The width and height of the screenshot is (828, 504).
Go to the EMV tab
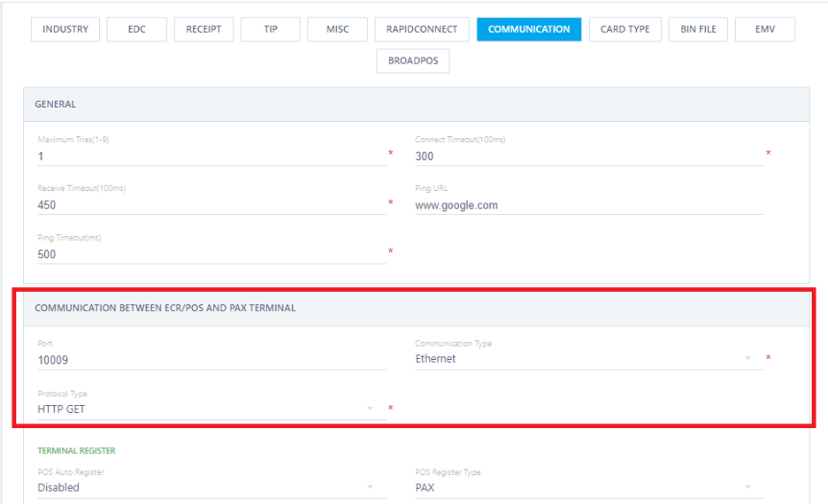point(765,29)
